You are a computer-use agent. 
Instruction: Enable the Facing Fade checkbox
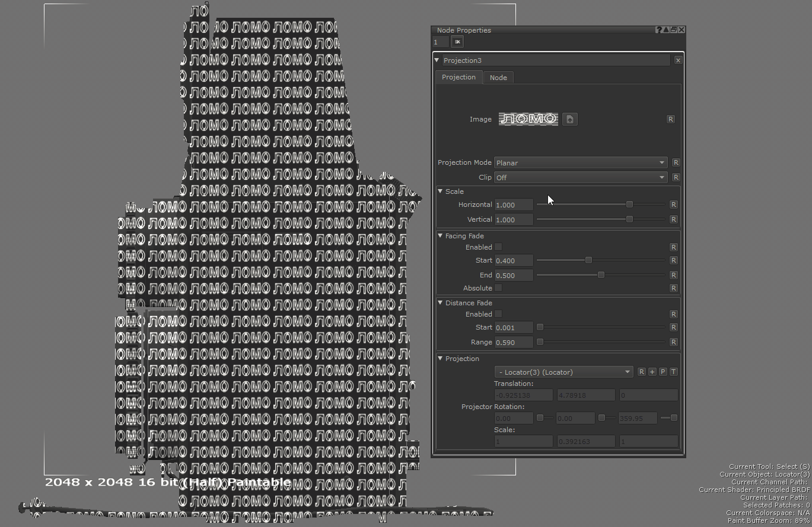pos(498,247)
